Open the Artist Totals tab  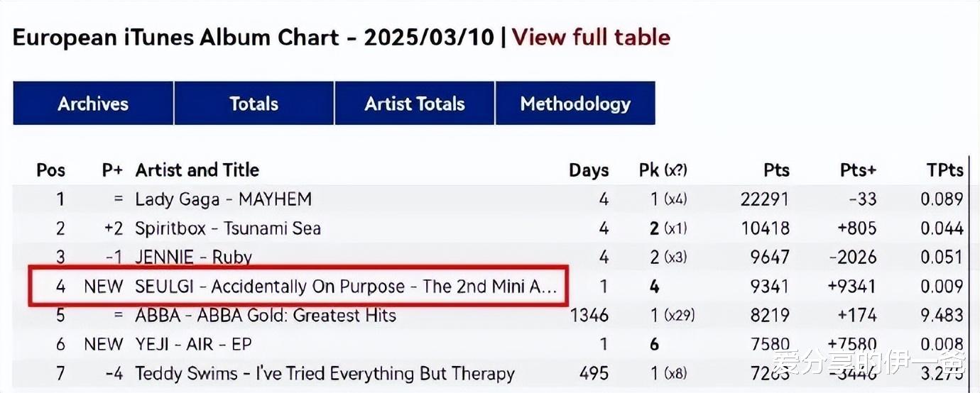[415, 104]
